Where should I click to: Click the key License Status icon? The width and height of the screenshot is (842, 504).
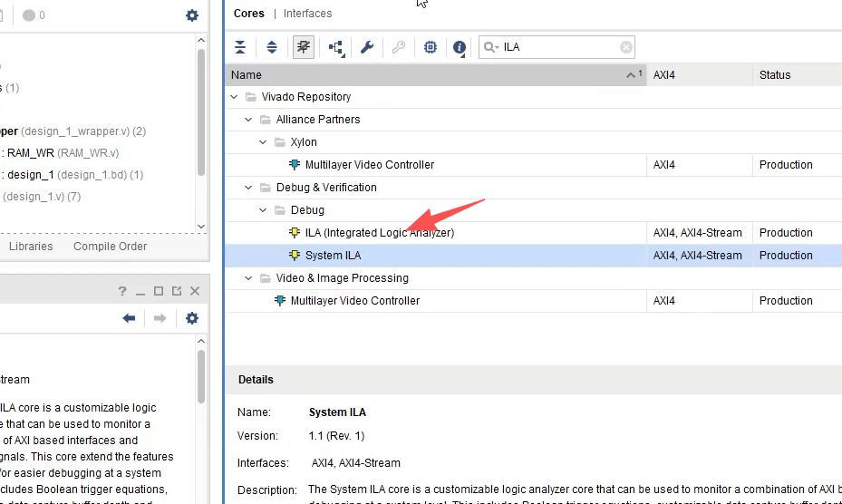(399, 47)
